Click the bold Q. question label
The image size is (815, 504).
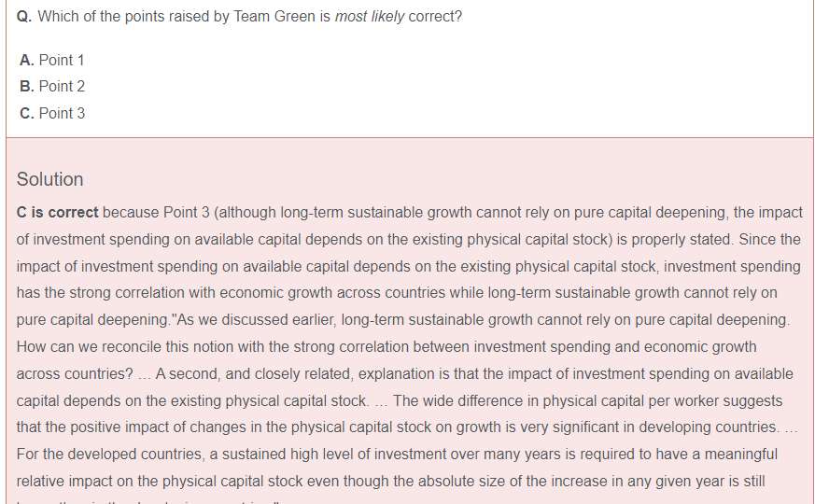(x=24, y=17)
